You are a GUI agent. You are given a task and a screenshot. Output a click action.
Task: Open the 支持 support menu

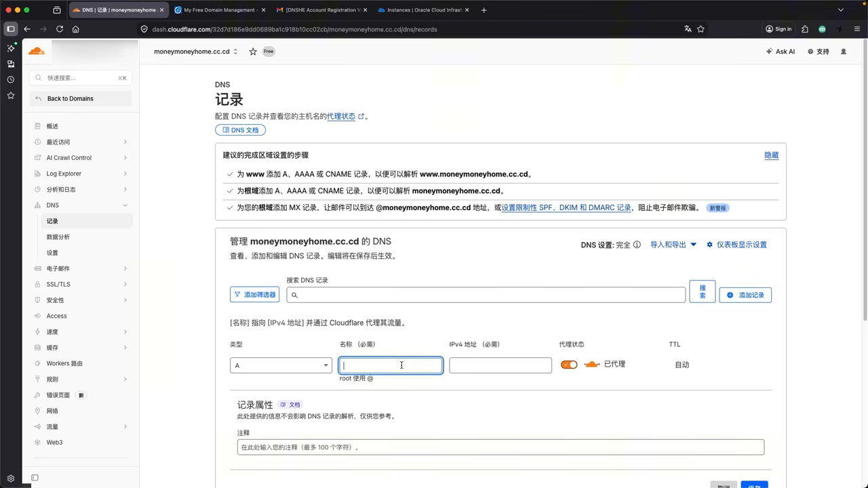click(818, 52)
